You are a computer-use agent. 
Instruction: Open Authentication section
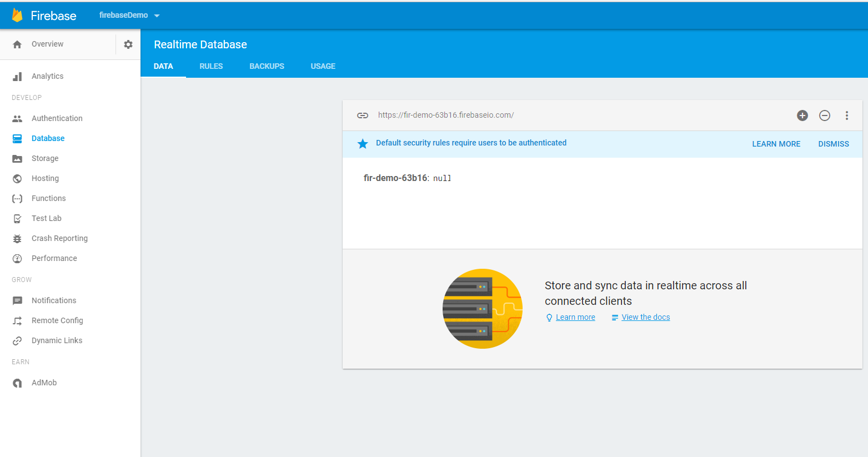[57, 119]
